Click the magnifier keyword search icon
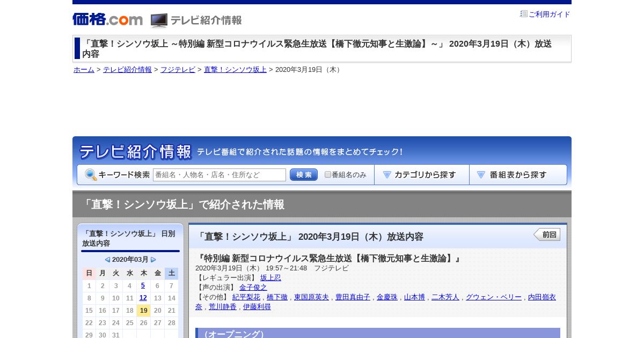 (91, 175)
